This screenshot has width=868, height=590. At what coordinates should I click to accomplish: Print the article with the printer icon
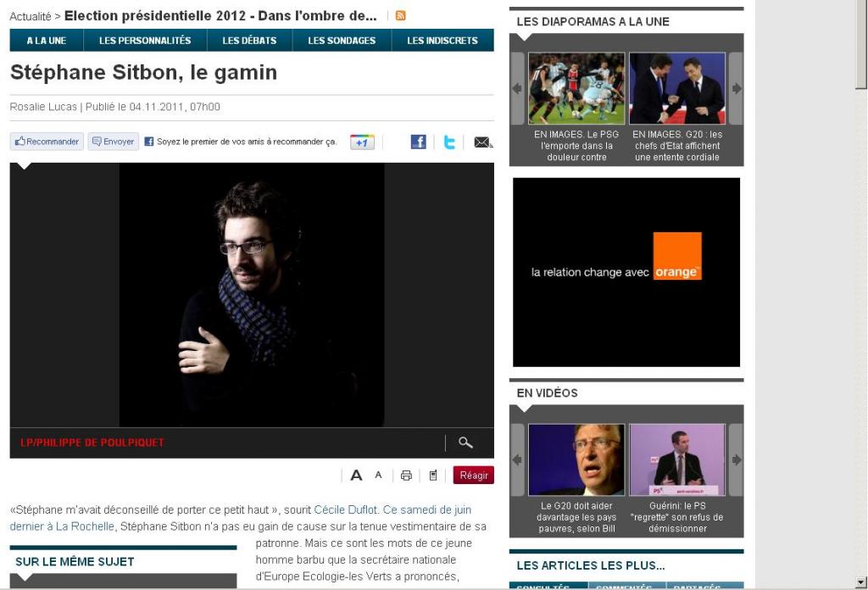406,476
